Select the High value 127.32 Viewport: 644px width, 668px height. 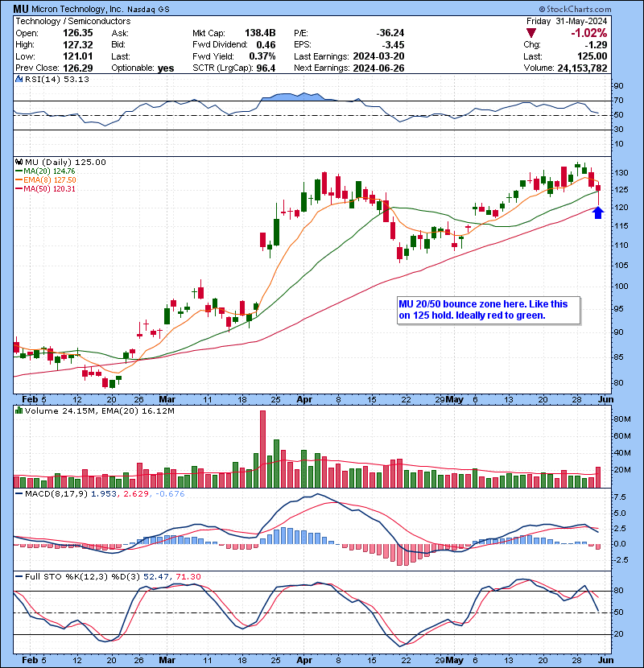coord(78,45)
